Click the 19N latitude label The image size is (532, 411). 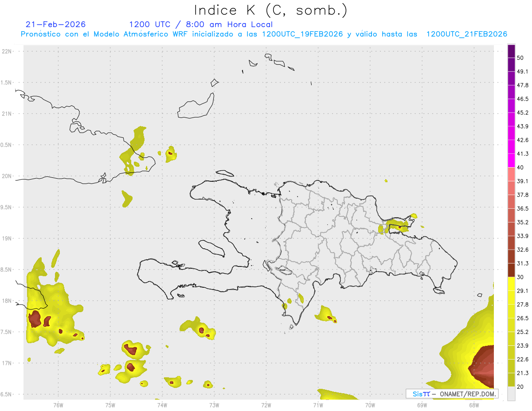7,239
